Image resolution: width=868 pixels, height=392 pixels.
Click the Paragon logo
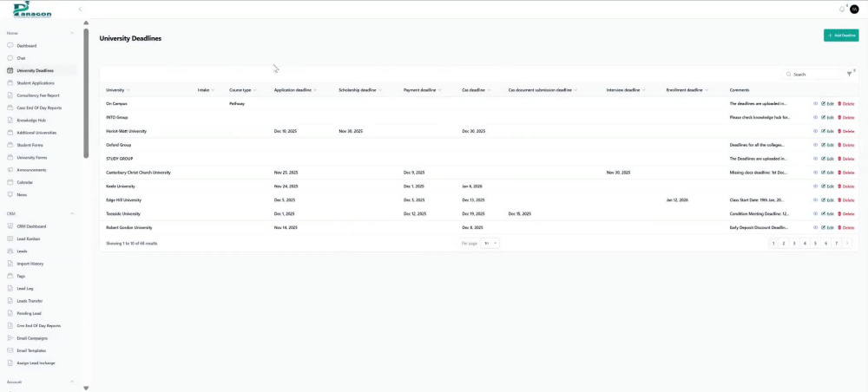32,10
